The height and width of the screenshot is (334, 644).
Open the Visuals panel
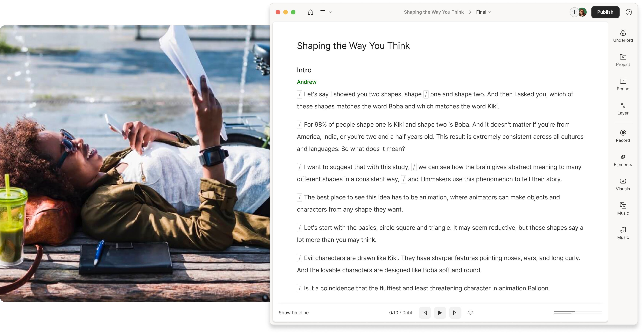click(623, 185)
